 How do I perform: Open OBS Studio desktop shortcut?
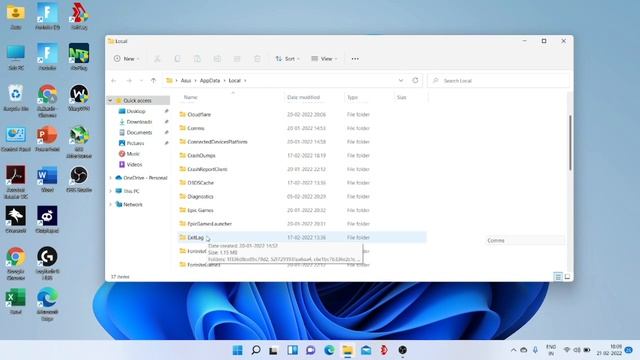79,180
